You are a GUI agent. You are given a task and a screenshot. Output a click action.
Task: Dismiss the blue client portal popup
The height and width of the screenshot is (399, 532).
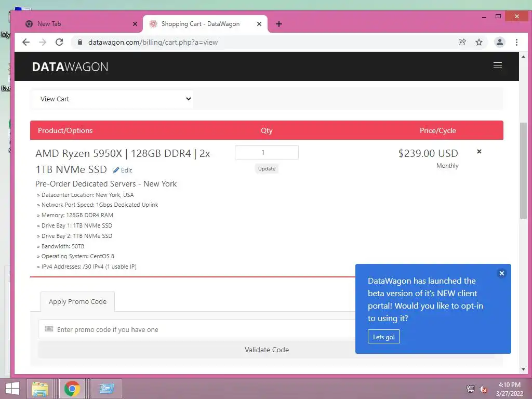point(502,273)
